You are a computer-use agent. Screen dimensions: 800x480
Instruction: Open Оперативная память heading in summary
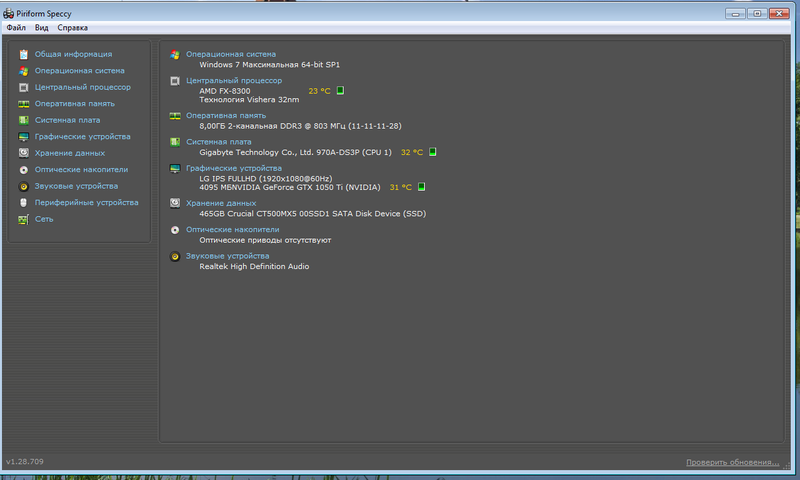(x=226, y=115)
